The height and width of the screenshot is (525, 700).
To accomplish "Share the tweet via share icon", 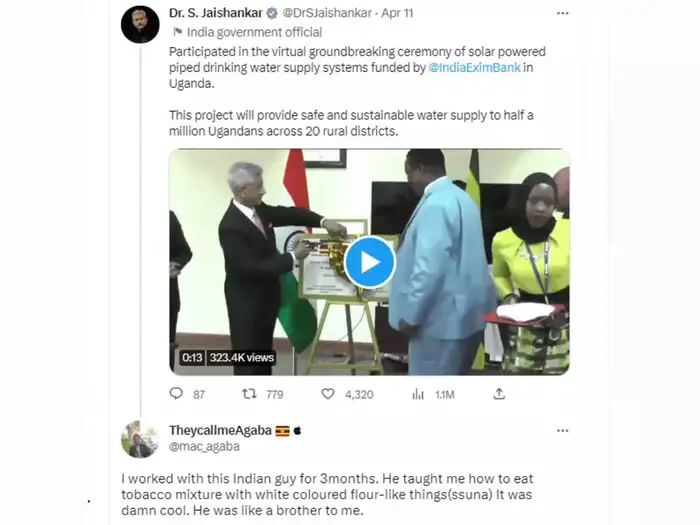I will pos(499,394).
